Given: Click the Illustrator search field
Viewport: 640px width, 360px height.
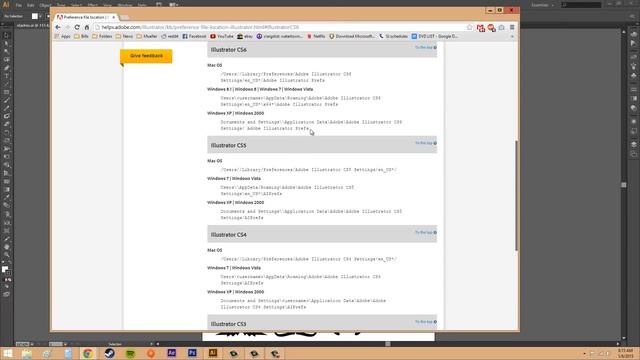Looking at the screenshot, I should coord(581,5).
